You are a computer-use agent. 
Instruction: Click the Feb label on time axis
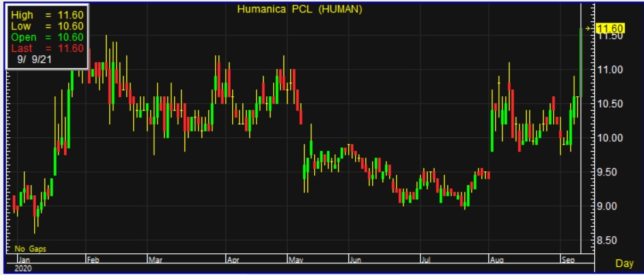tap(93, 259)
